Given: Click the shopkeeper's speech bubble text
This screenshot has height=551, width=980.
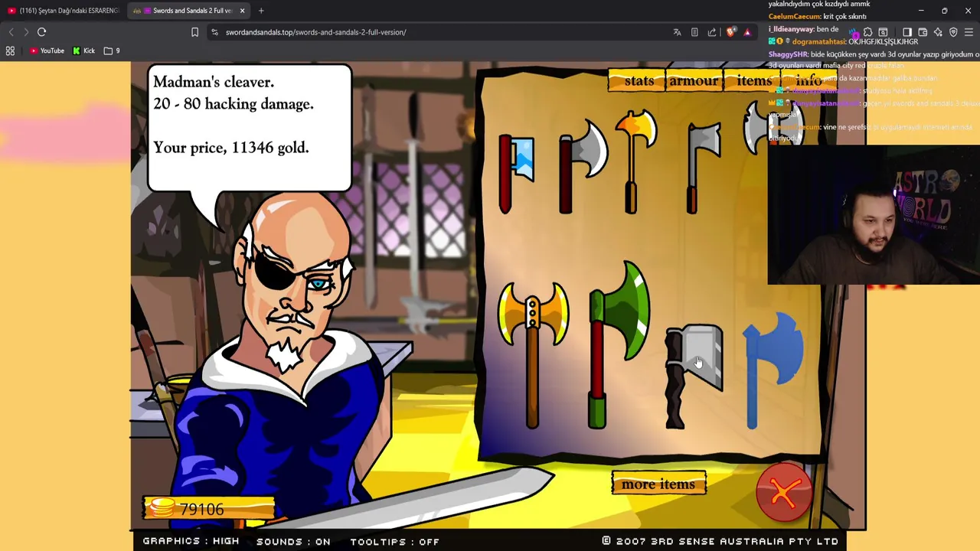Looking at the screenshot, I should coord(234,114).
